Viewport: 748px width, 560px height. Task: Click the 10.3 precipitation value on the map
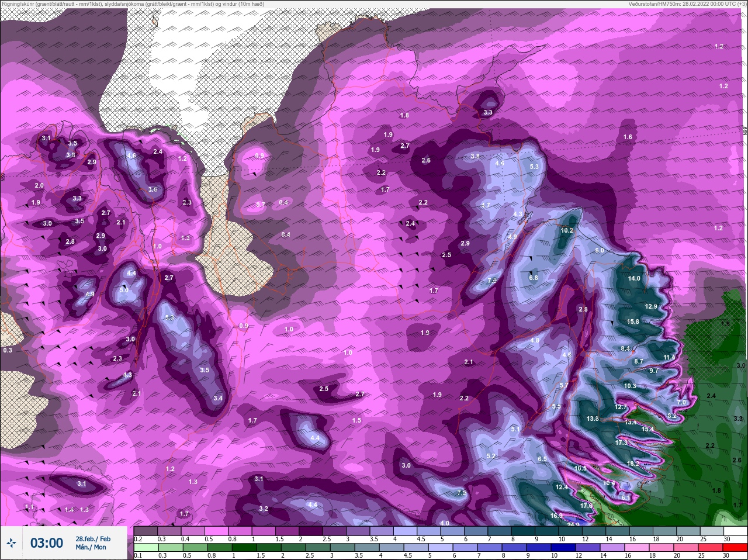tap(629, 386)
